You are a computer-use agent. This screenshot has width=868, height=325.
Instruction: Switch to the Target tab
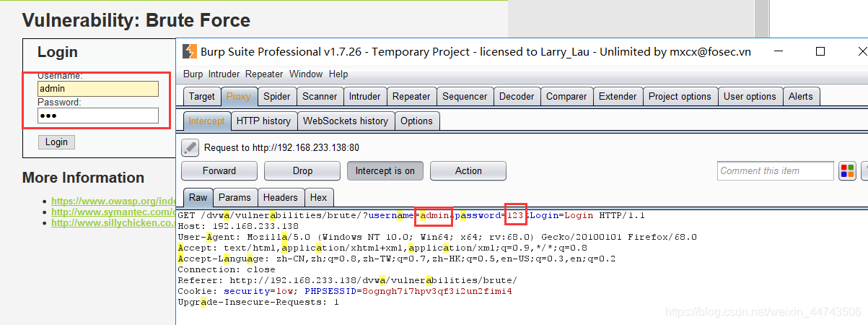(202, 96)
